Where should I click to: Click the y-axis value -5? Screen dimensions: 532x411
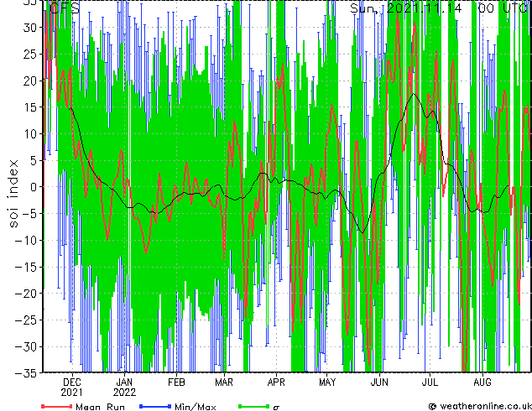tap(29, 214)
